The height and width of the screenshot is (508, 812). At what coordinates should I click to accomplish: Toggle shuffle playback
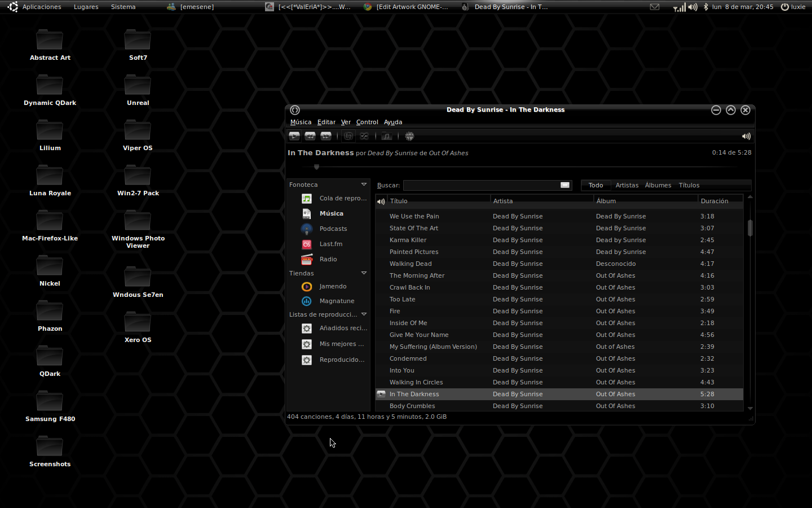tap(364, 136)
